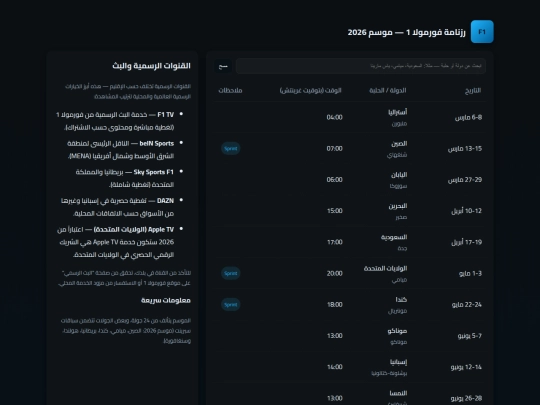Screen dimensions: 540x405
Task: Select the 18:00 time cell
Action: 335,304
